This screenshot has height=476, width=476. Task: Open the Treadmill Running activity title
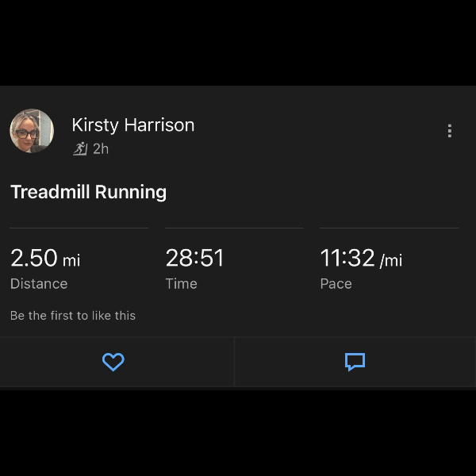pyautogui.click(x=88, y=192)
